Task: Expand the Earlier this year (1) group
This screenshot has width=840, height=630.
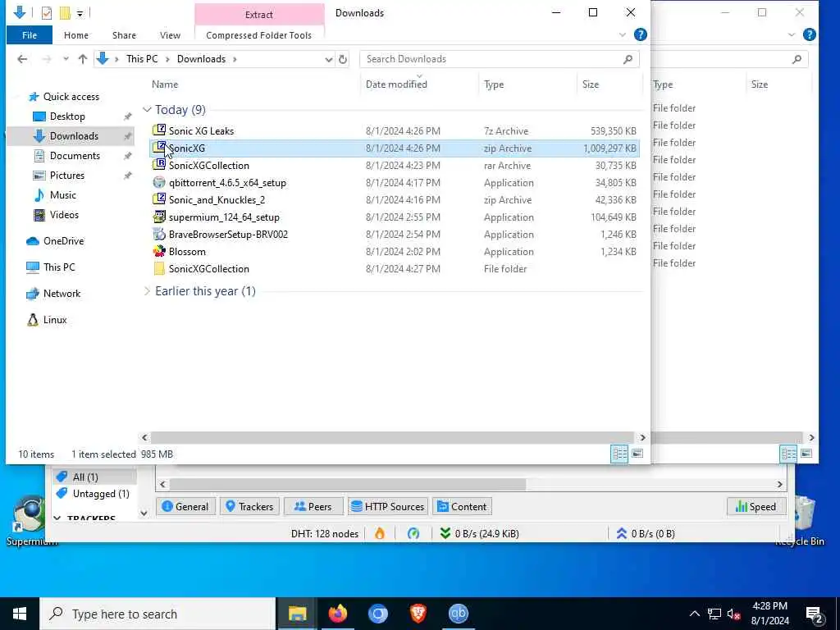Action: [147, 291]
